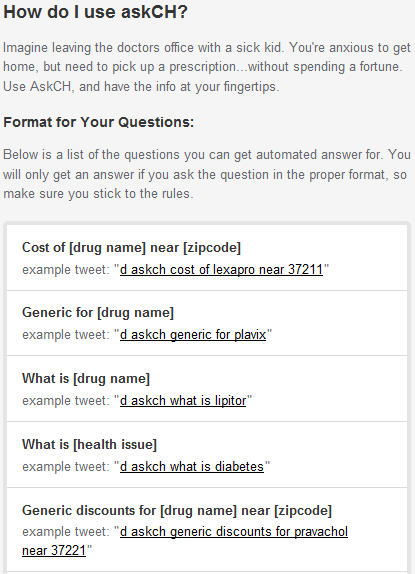Click the pravachol generic discounts link

click(x=234, y=532)
